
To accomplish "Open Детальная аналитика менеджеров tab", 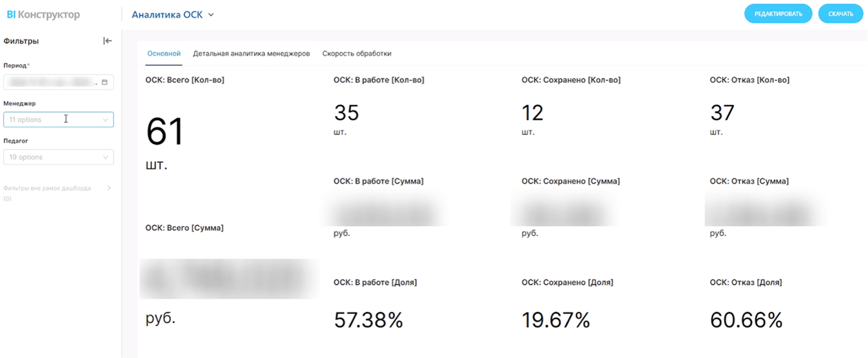I will pos(251,54).
